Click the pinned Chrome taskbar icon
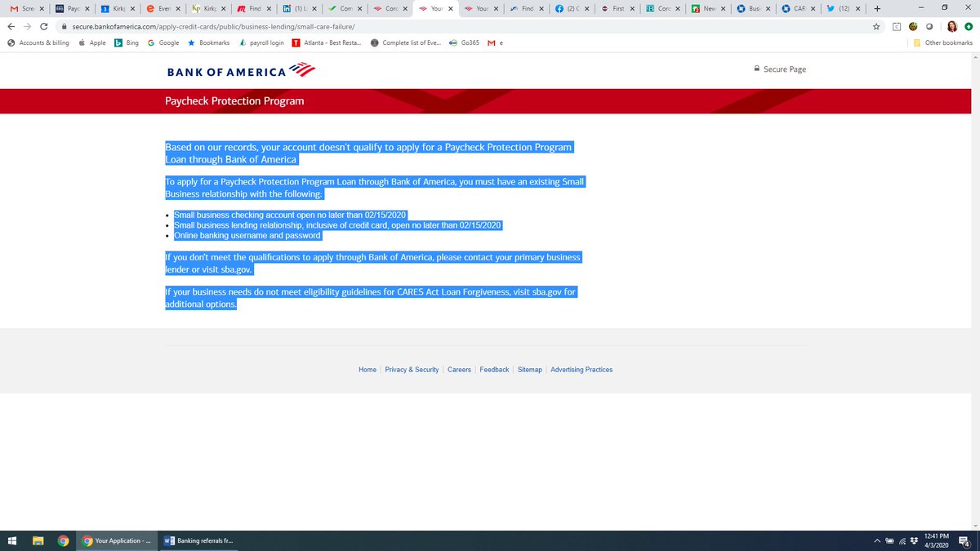The height and width of the screenshot is (551, 980). [x=63, y=540]
